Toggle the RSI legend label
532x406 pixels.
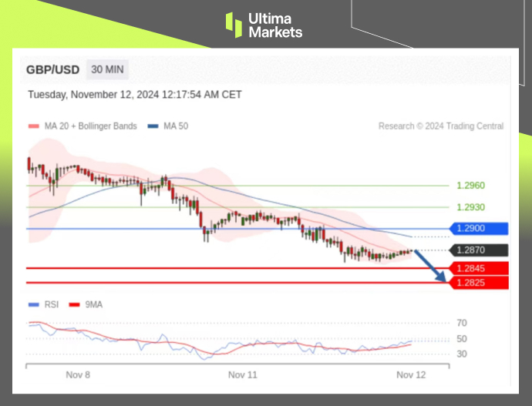pos(49,304)
